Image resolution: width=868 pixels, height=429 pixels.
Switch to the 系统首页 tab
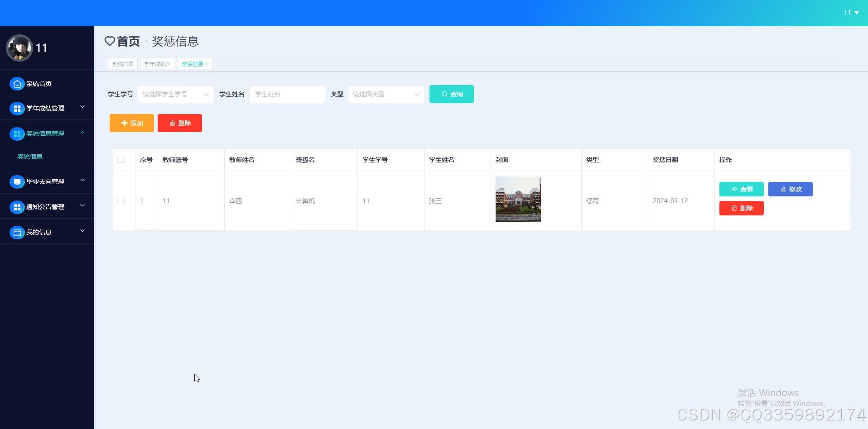click(x=123, y=64)
